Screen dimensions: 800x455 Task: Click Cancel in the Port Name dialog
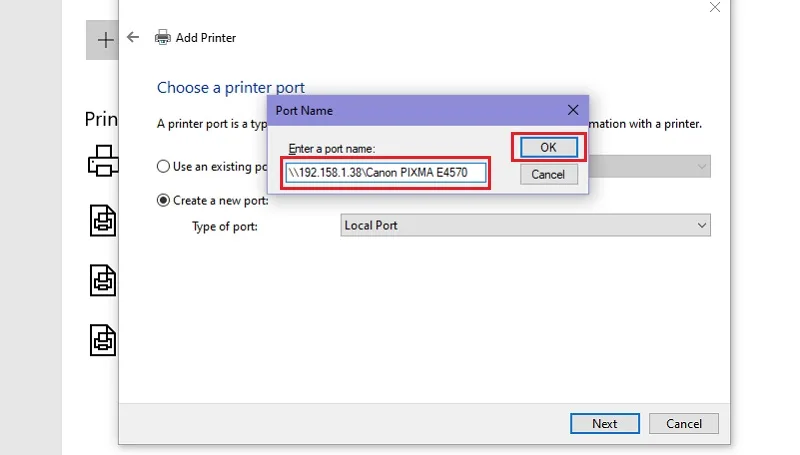tap(548, 174)
